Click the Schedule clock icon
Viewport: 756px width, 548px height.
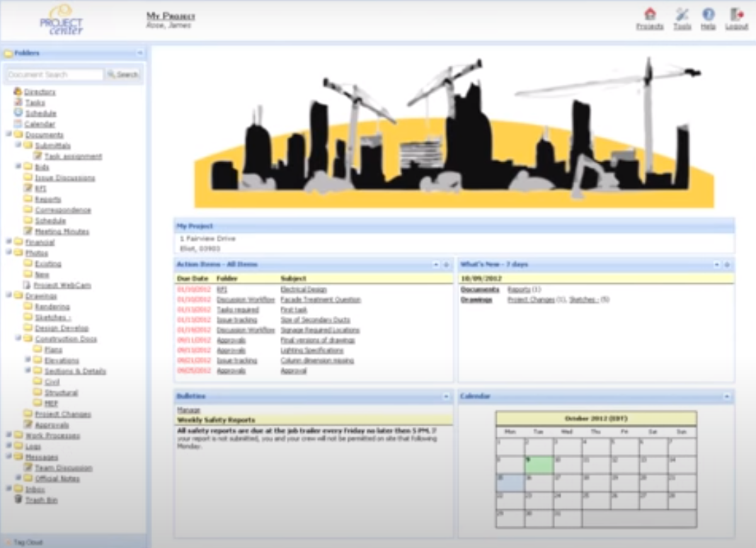(x=18, y=113)
